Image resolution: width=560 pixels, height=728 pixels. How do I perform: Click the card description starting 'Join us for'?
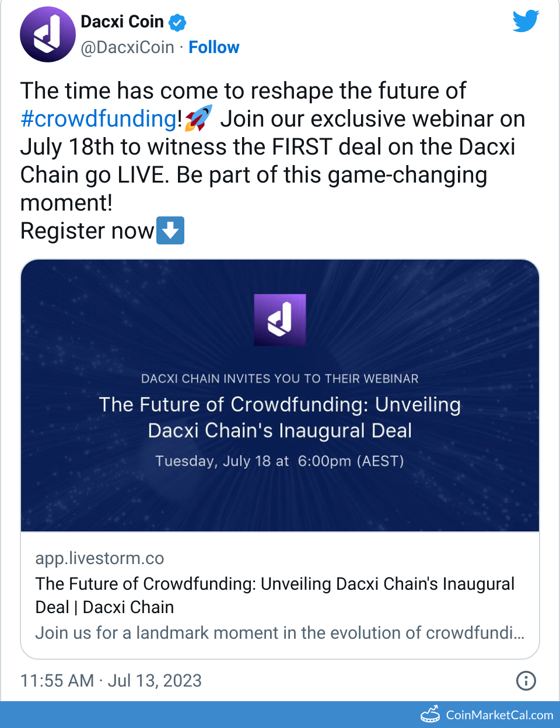click(279, 633)
